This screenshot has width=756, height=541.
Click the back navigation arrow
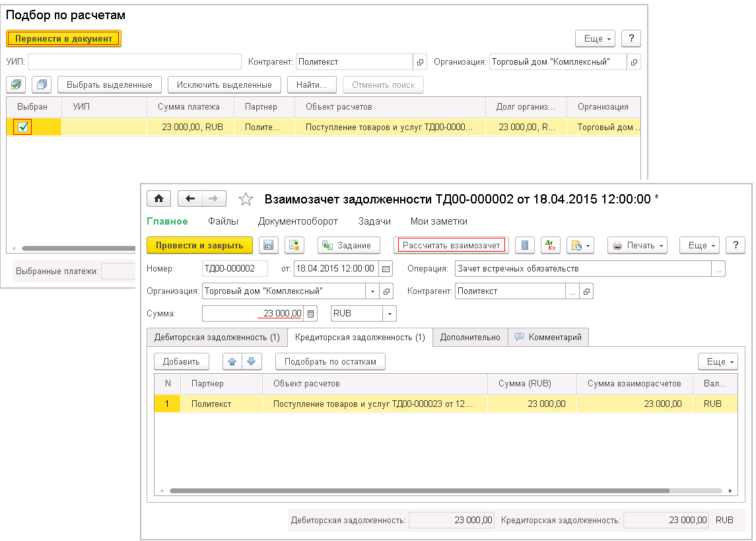(x=191, y=199)
